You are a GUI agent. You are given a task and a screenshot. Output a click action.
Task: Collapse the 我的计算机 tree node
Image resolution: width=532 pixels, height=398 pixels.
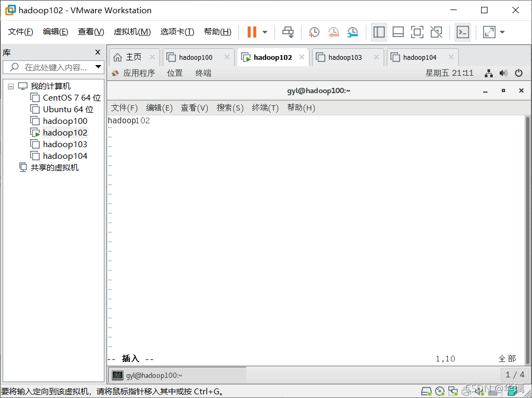[11, 86]
